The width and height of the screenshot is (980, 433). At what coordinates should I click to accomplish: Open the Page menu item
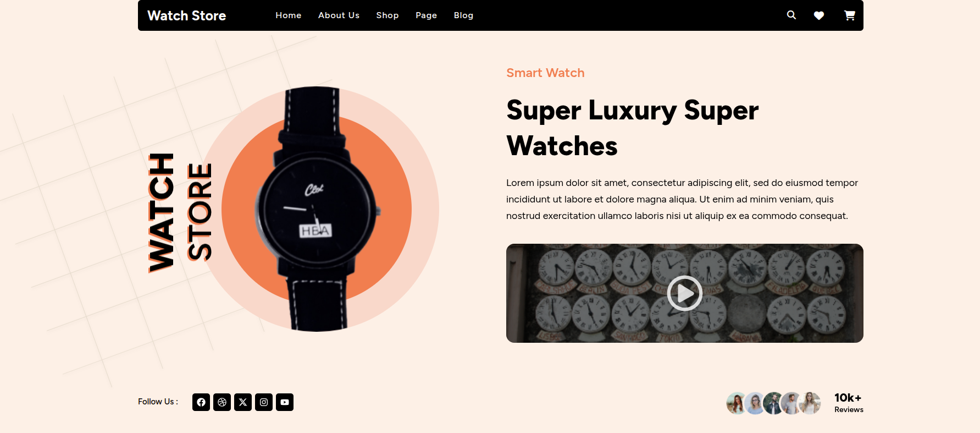tap(427, 15)
